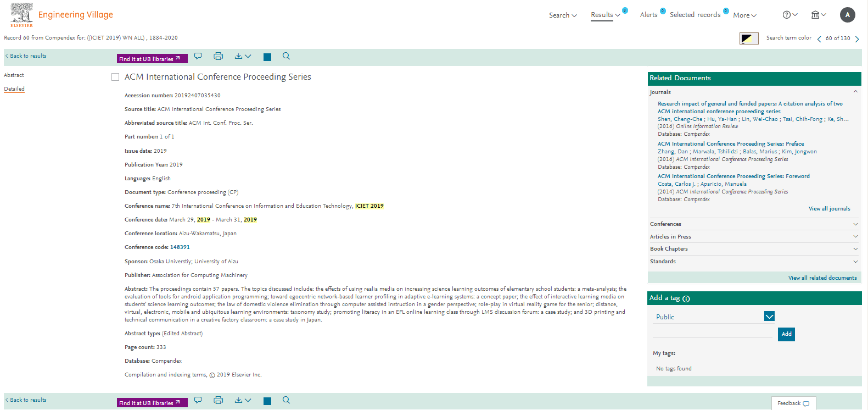Switch to the Detailed view tab
The width and height of the screenshot is (868, 410).
[x=14, y=89]
